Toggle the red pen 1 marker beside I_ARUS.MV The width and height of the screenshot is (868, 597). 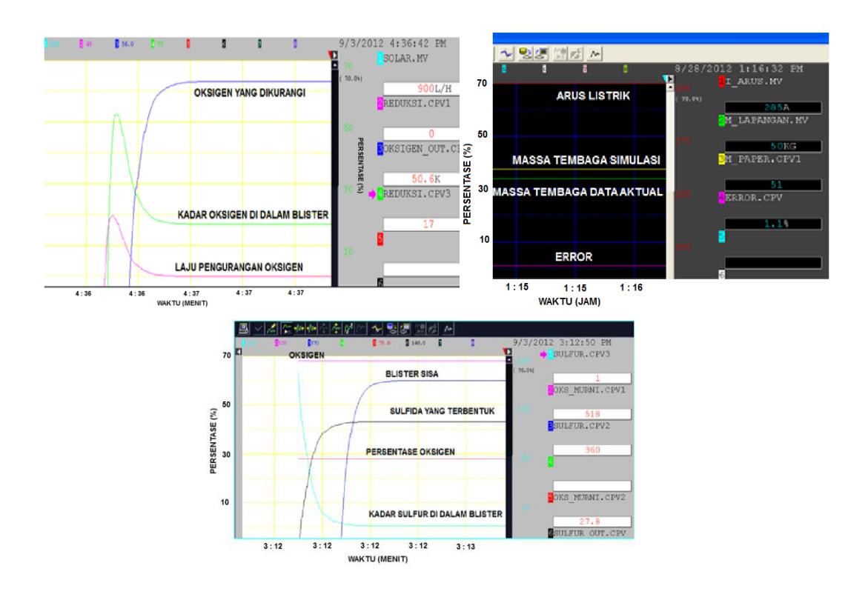coord(722,81)
